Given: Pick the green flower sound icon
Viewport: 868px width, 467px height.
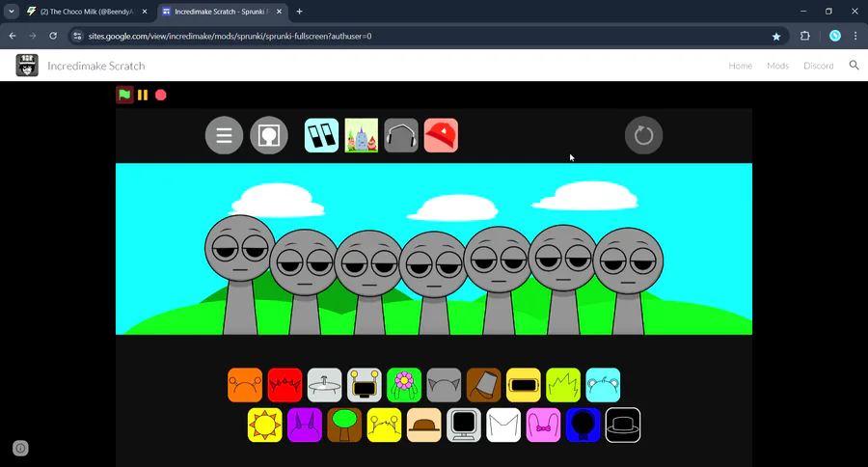Looking at the screenshot, I should coord(404,385).
